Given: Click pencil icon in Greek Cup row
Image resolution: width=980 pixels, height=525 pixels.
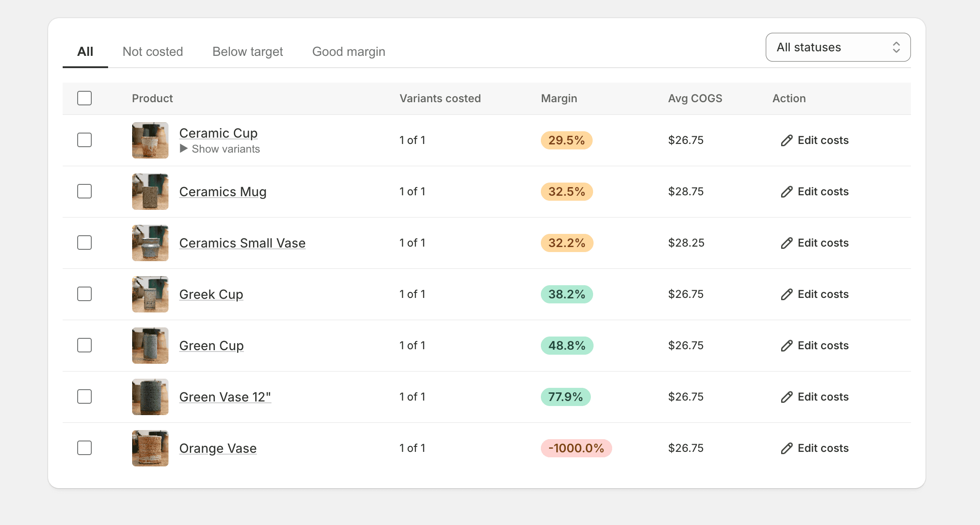Looking at the screenshot, I should point(787,294).
